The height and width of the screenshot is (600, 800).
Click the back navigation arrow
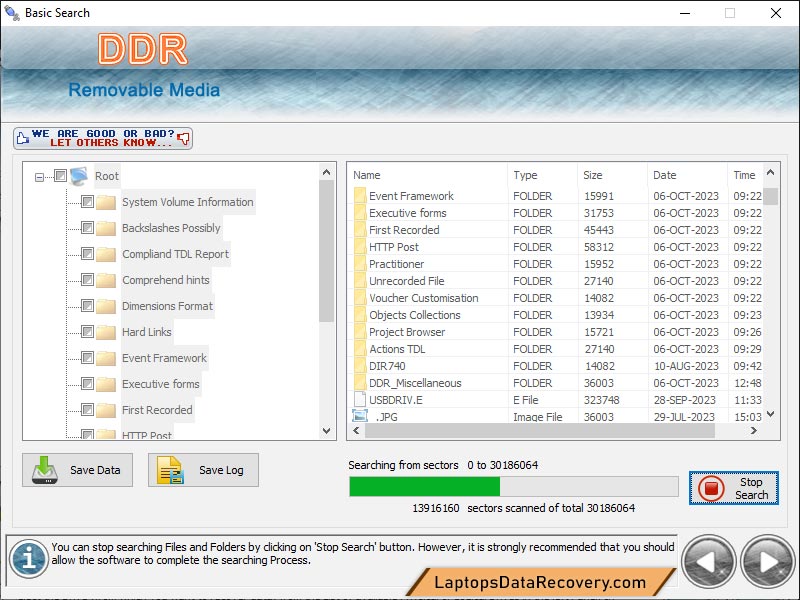pyautogui.click(x=710, y=563)
